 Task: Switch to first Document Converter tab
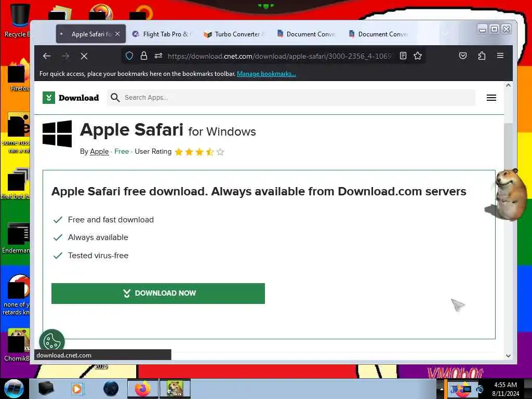(x=307, y=34)
